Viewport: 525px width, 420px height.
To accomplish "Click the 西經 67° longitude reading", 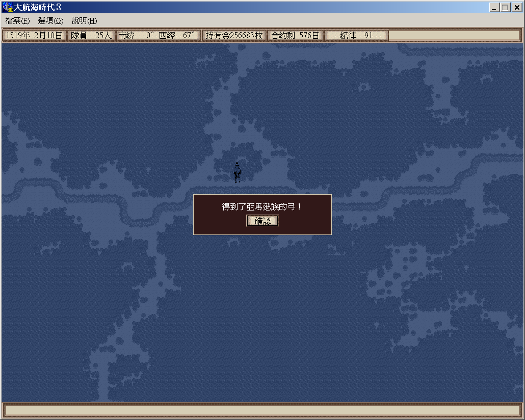I will (177, 36).
